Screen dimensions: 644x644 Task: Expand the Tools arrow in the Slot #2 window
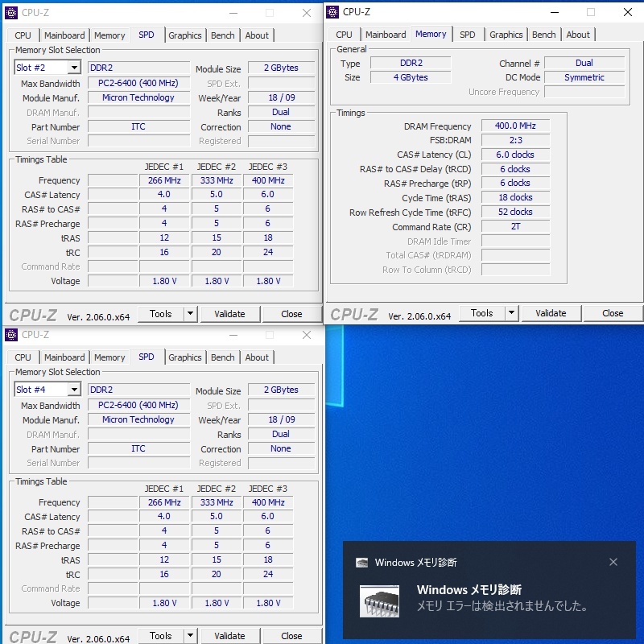(x=190, y=314)
